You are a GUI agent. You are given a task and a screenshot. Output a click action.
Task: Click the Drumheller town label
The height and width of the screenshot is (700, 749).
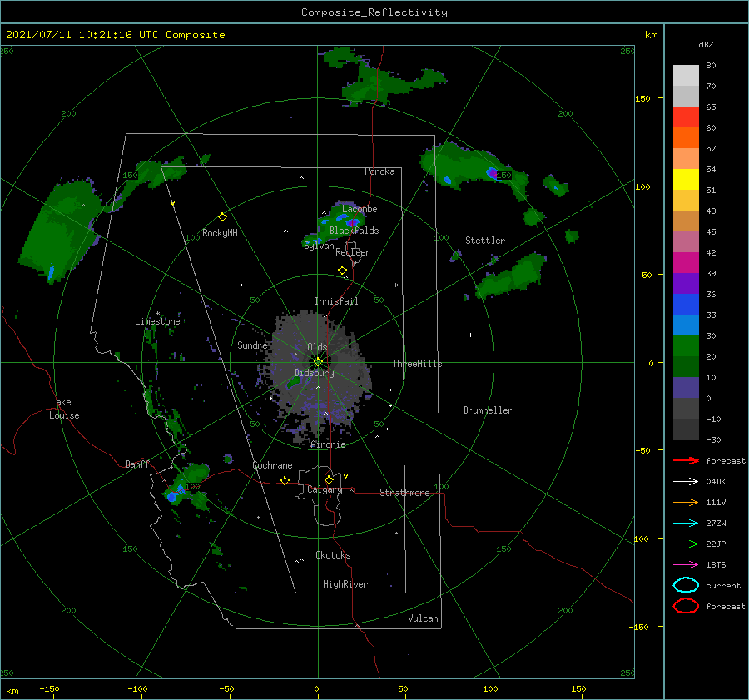(488, 410)
